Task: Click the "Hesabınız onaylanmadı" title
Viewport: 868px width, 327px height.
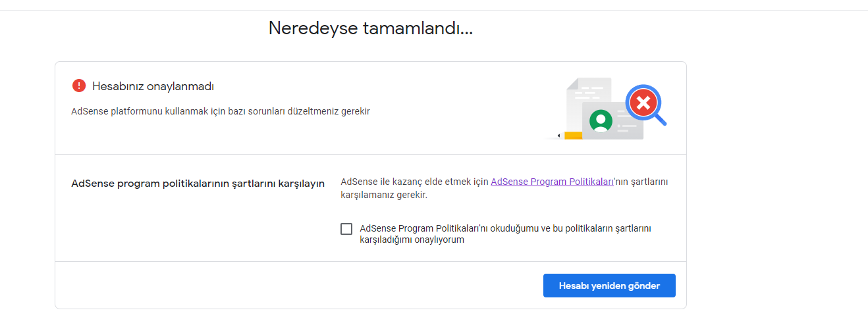Action: click(x=153, y=86)
